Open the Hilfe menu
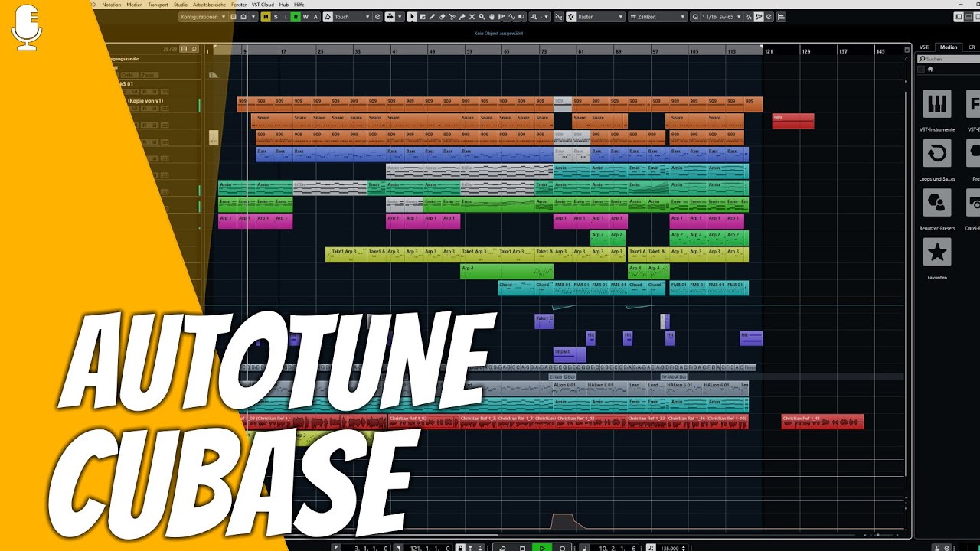980x551 pixels. click(298, 4)
